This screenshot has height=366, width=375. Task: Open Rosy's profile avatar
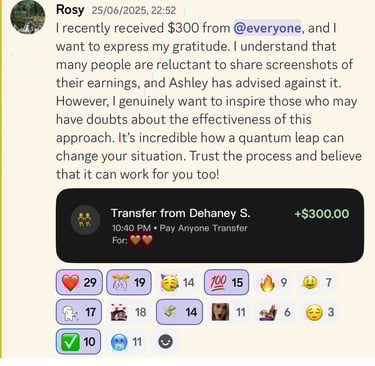tap(28, 17)
